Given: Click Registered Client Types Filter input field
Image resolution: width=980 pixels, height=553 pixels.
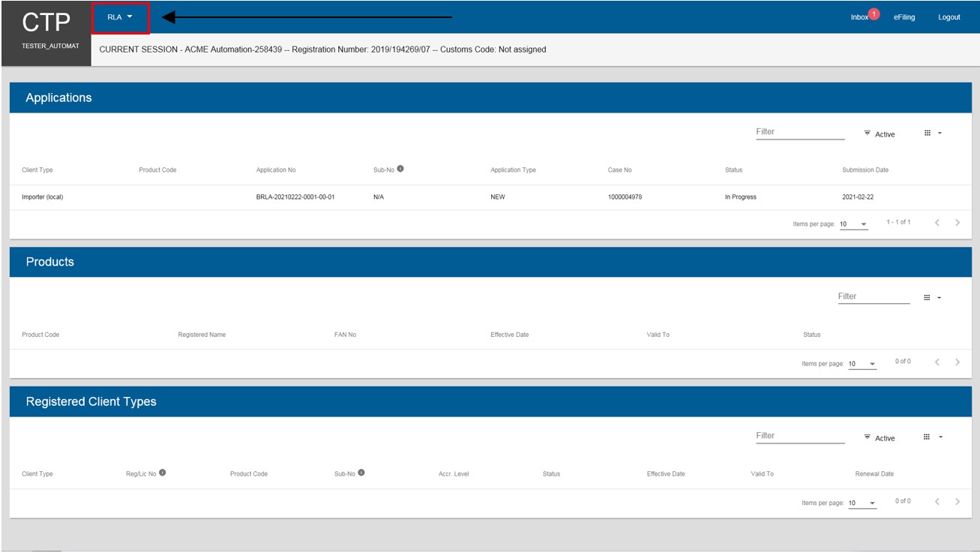Looking at the screenshot, I should point(799,436).
